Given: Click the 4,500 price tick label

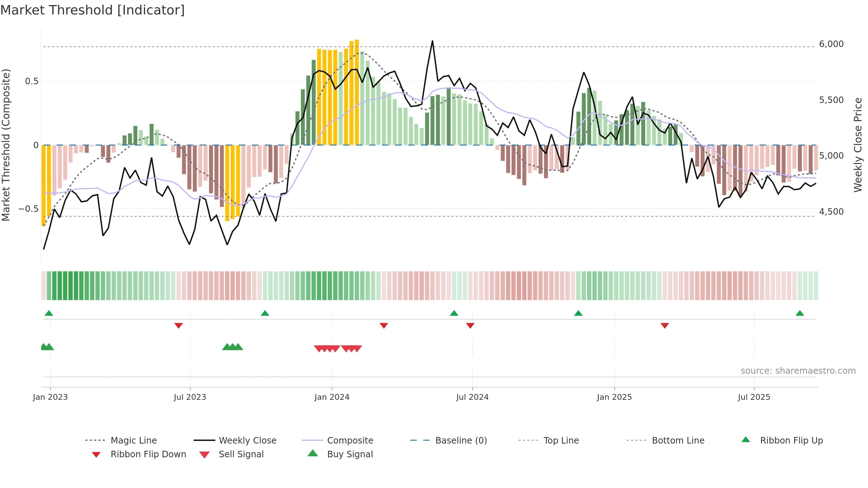Looking at the screenshot, I should tap(831, 212).
